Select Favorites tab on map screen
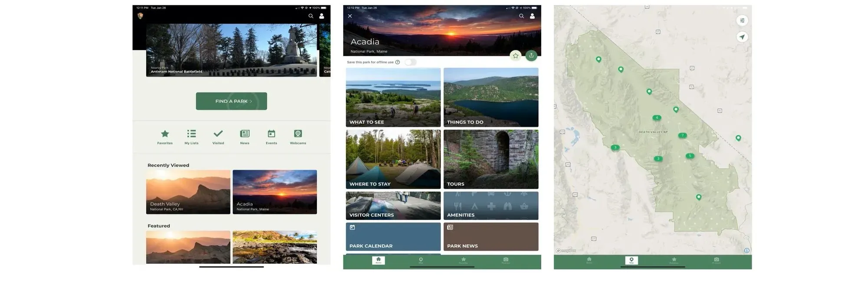 click(x=674, y=260)
